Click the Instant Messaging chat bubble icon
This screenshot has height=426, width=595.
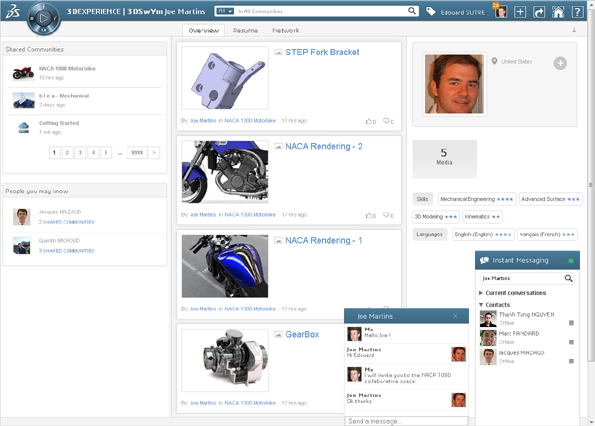484,260
